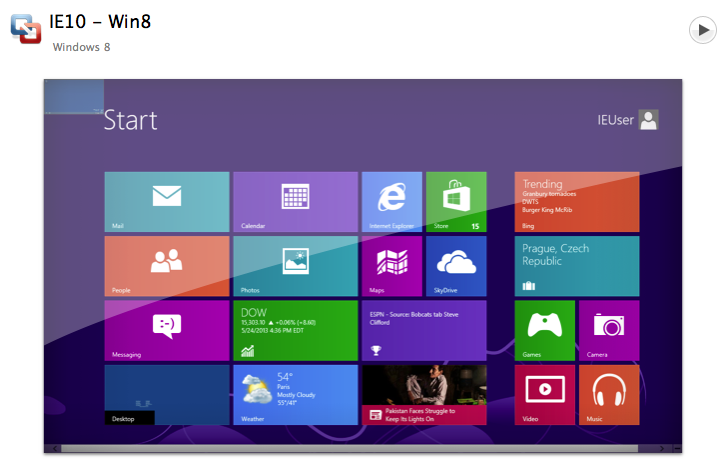Click the 'Burger King McRib' trending text

coord(547,210)
